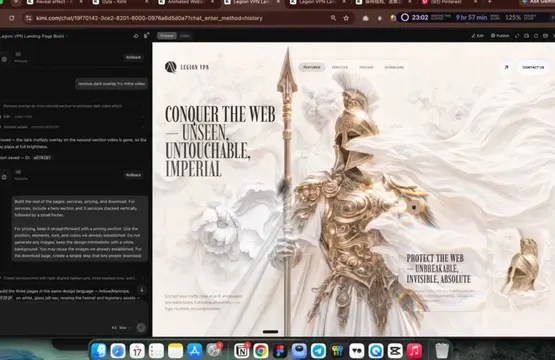
Task: Expand the Remove overlay div task row
Action: click(73, 106)
